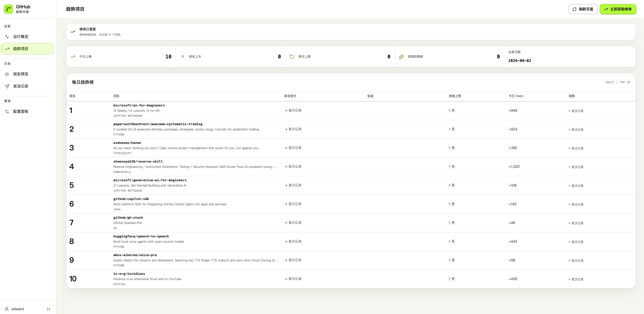The height and width of the screenshot is (314, 644).
Task: Open the iv-org/invidious repository
Action: pos(129,274)
